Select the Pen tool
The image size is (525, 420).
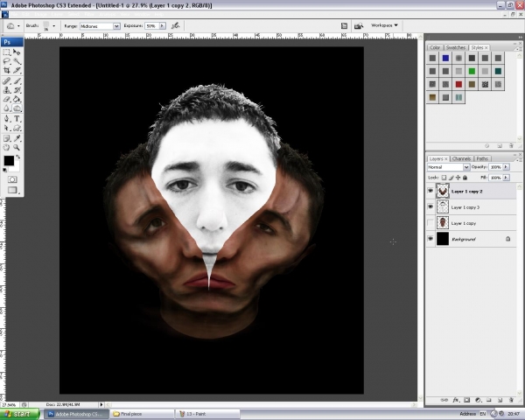pos(7,119)
